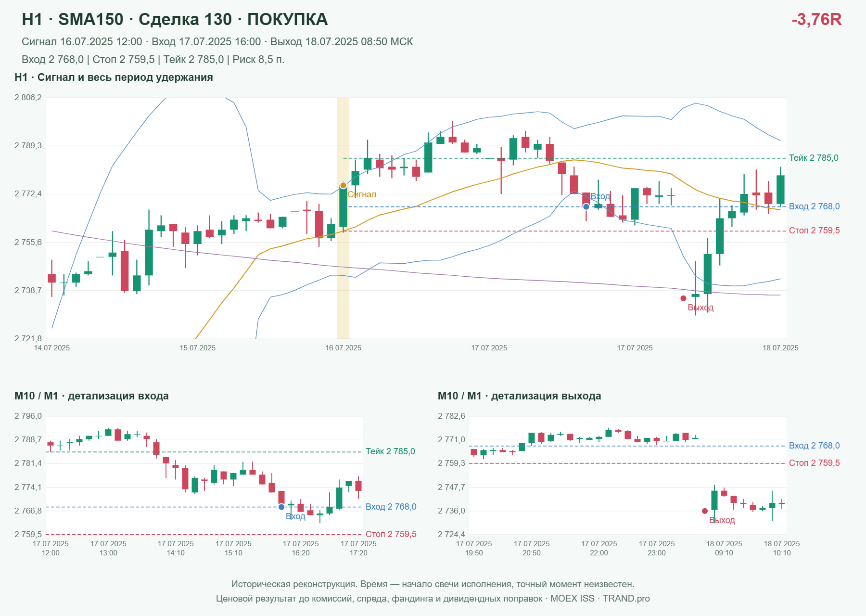Click the entry, stop, take, risk parameters line

(x=153, y=60)
